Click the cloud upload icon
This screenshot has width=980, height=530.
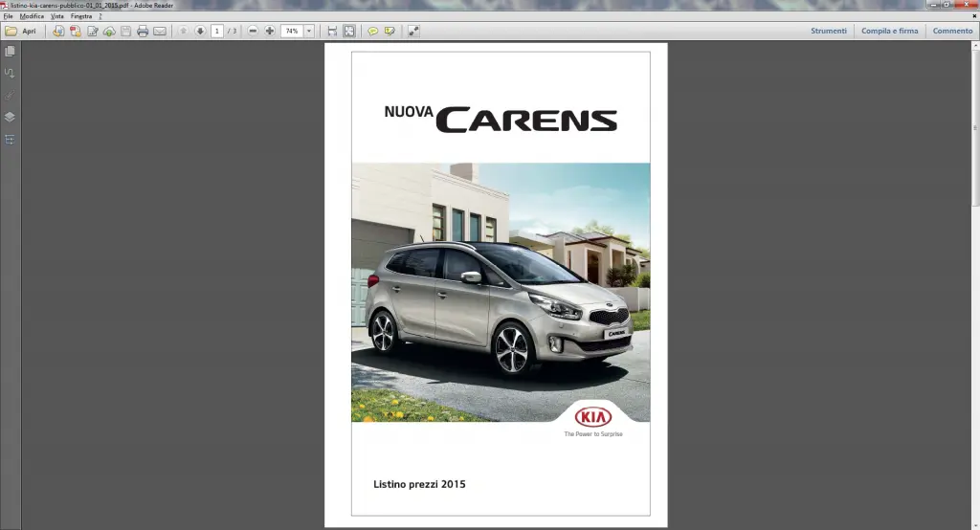[x=109, y=31]
